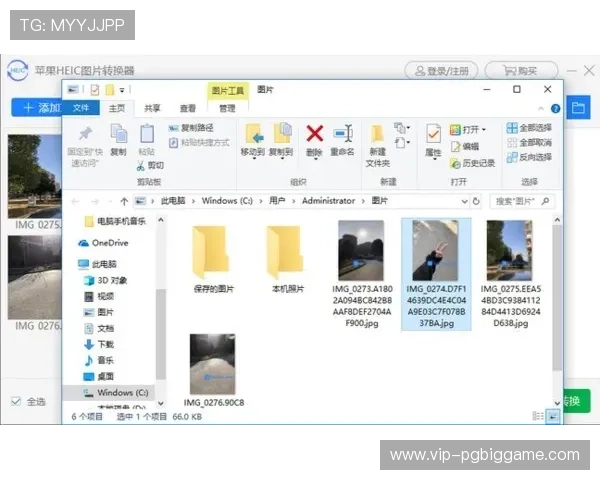Switch to the Manage (管理) tab
This screenshot has width=600, height=480.
tap(227, 108)
